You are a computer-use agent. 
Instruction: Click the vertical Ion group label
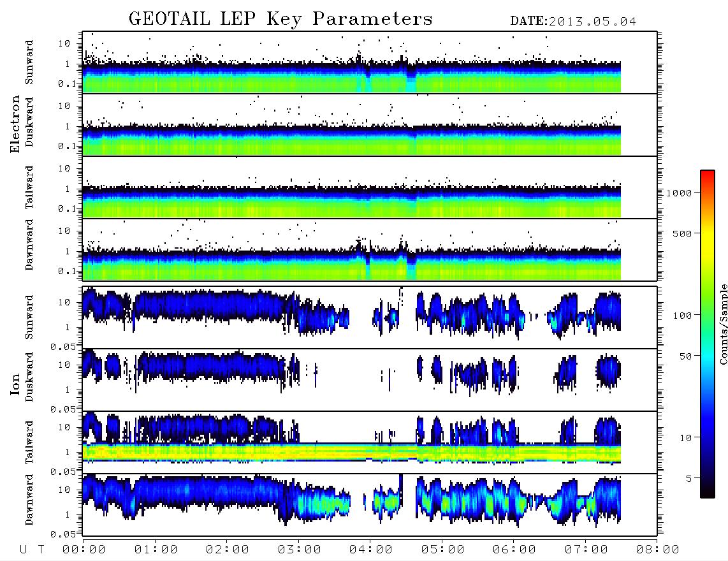tap(15, 384)
